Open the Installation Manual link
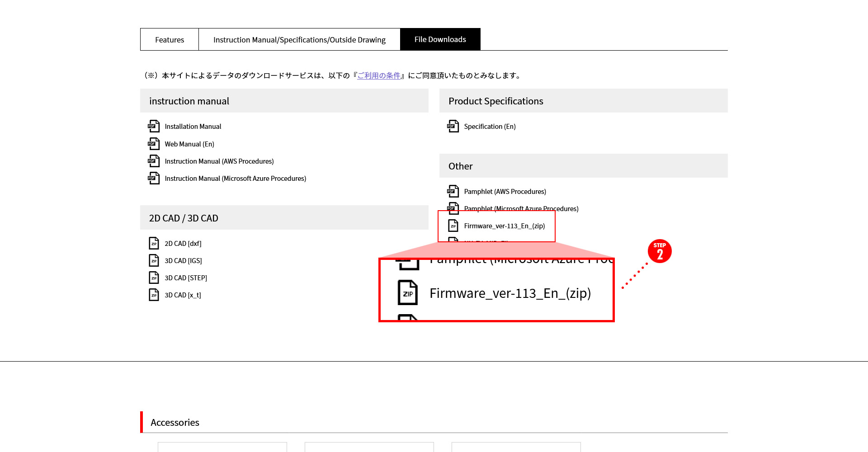 [x=193, y=127]
